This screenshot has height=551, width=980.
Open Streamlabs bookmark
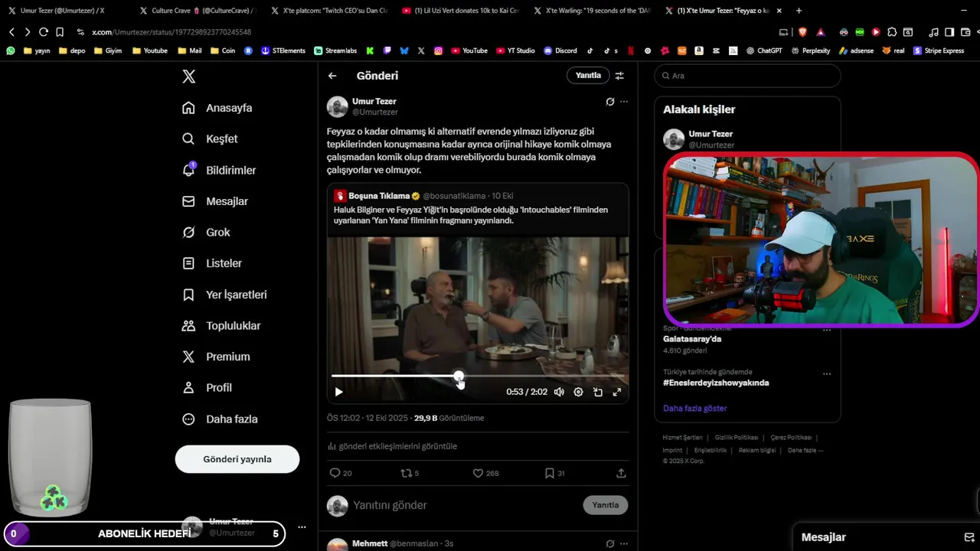point(335,51)
